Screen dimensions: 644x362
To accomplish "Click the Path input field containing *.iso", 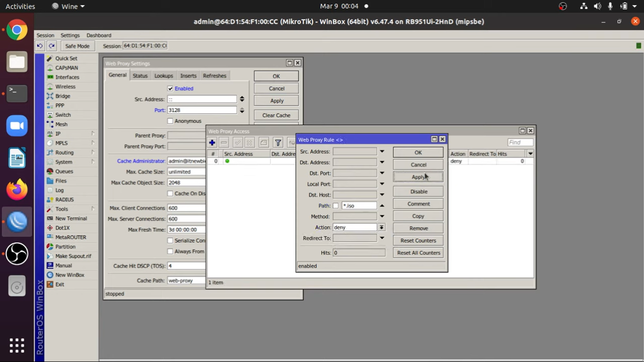I will (x=359, y=206).
